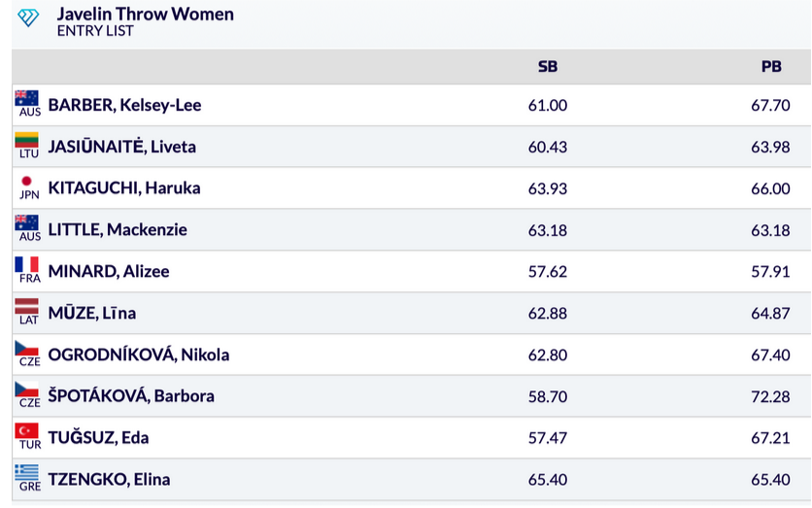Open athlete profile for ŠPOTÁKOVÁ, Barbora
The image size is (812, 508).
[131, 396]
